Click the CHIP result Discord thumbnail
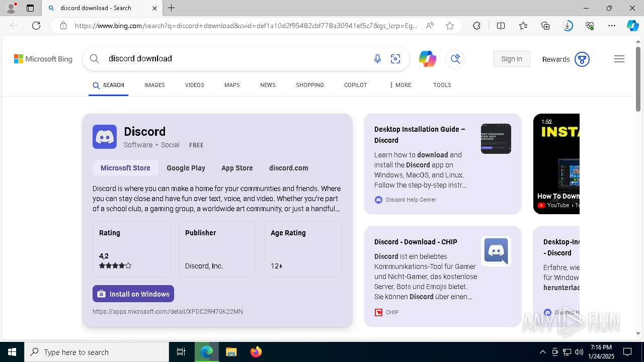644x362 pixels. [496, 251]
